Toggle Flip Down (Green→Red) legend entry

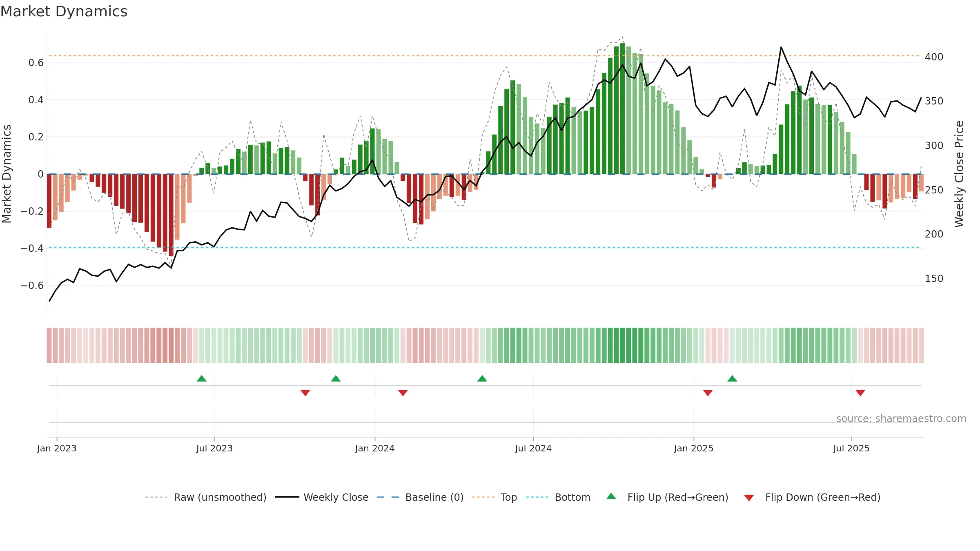pyautogui.click(x=812, y=497)
